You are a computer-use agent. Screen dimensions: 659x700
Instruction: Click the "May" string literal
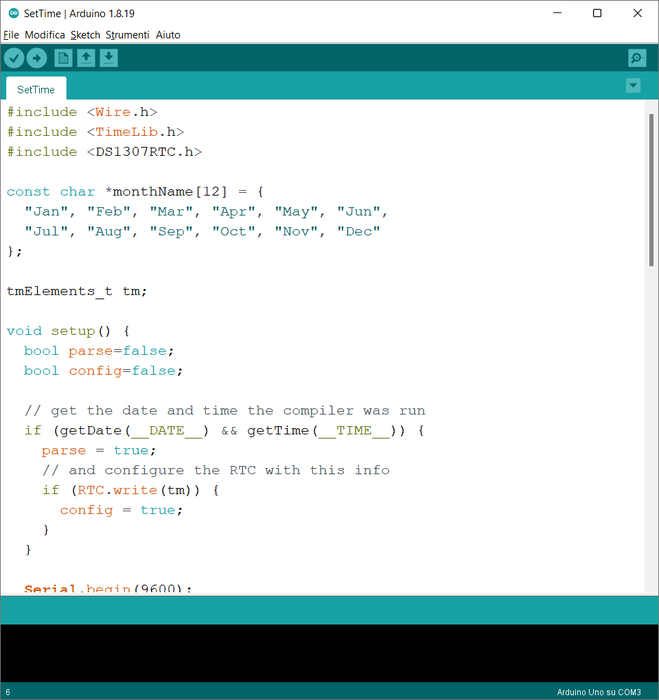pos(296,212)
